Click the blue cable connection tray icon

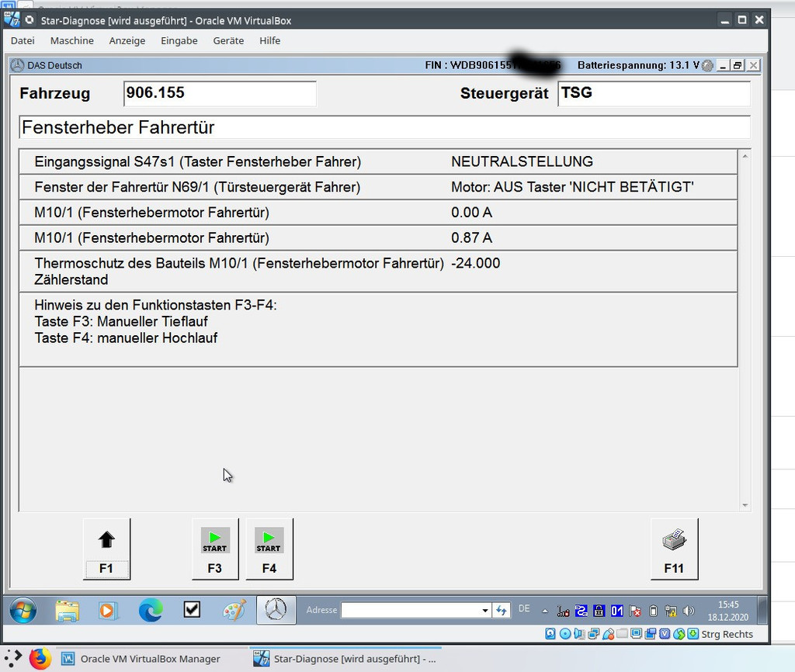581,611
